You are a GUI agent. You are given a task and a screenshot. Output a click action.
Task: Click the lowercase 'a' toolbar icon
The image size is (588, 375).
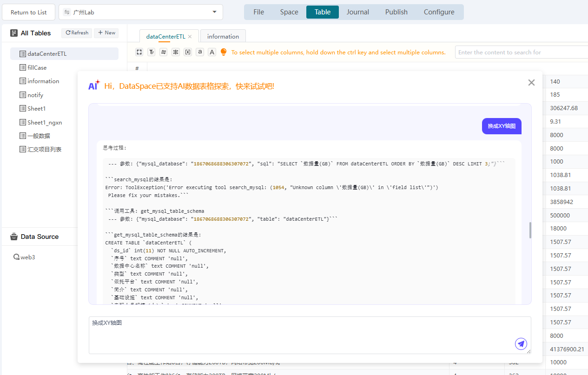coord(200,52)
